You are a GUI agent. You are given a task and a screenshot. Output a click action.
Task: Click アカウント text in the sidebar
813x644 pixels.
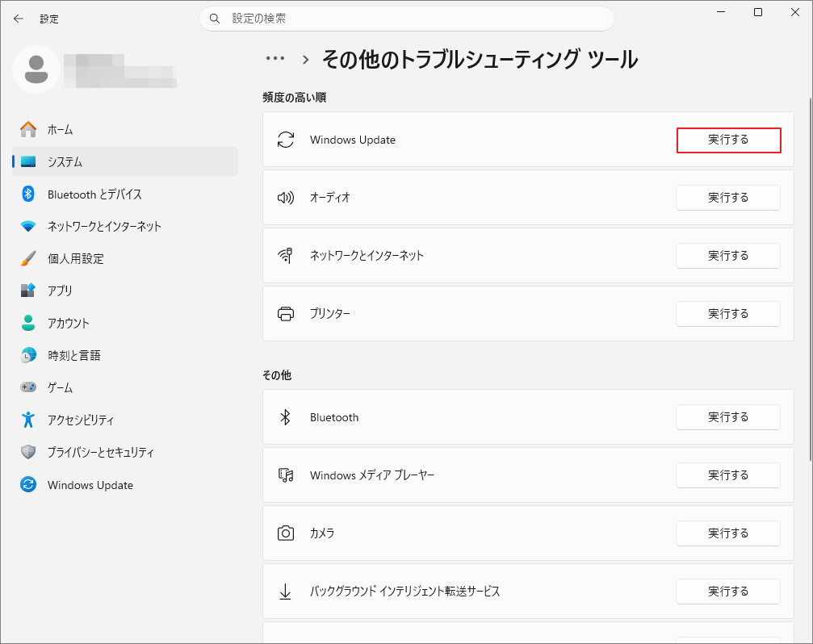(x=69, y=324)
